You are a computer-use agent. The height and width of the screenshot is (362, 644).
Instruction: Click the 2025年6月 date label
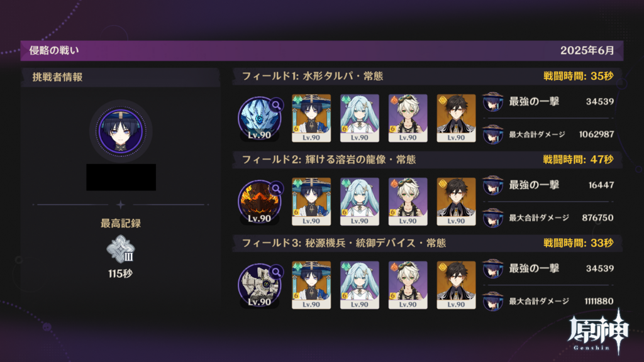pos(587,50)
